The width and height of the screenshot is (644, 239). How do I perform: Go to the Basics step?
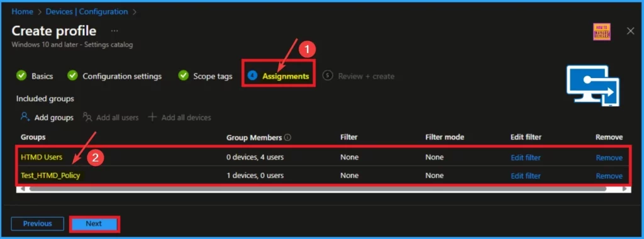[42, 76]
